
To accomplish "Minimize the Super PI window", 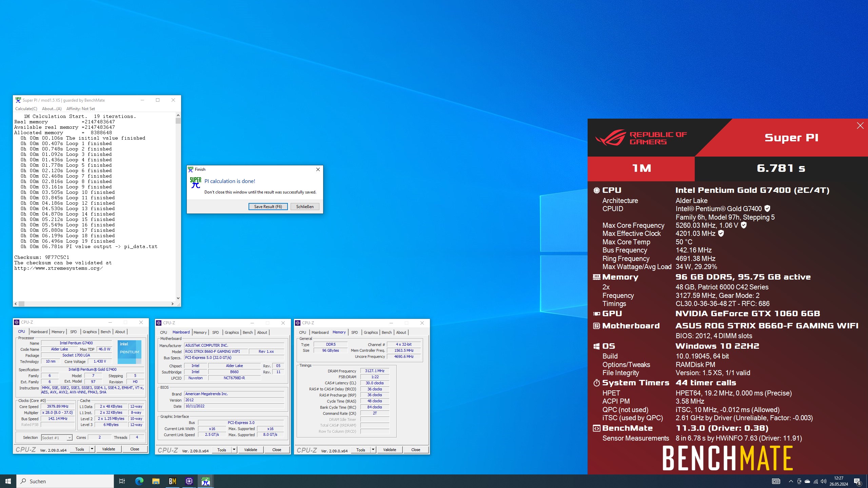I will [x=142, y=100].
